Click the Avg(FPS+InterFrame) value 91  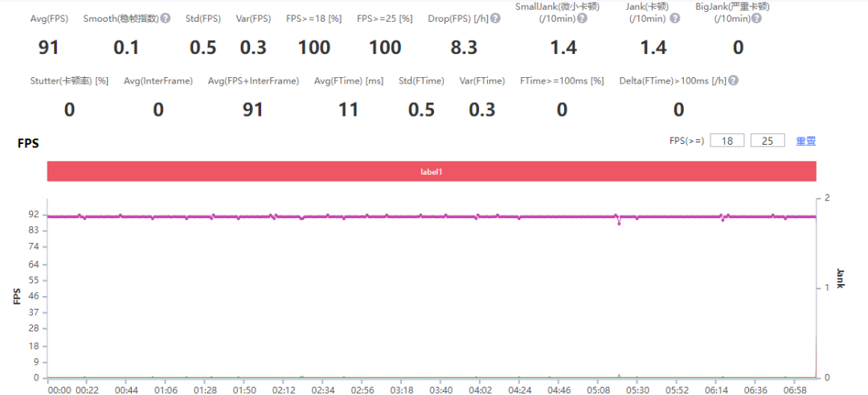coord(253,110)
